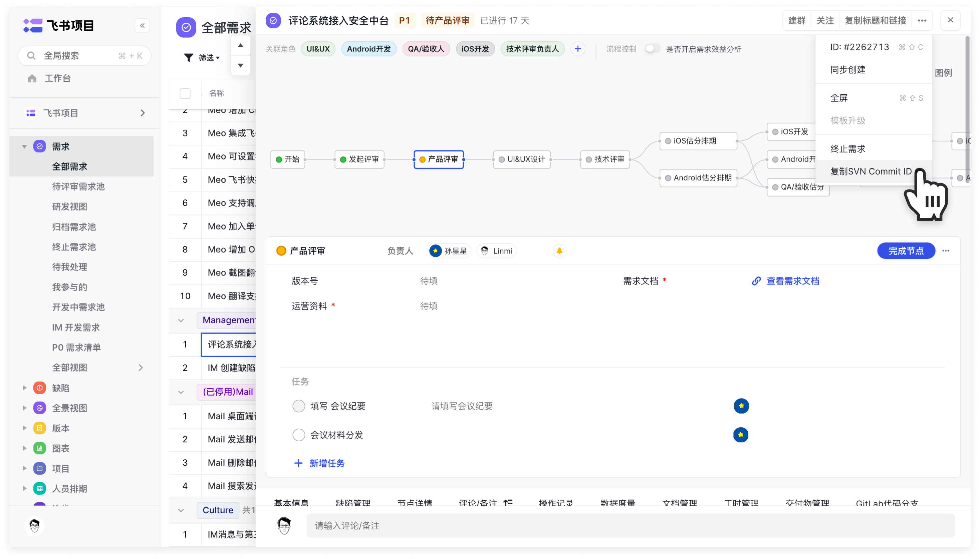This screenshot has height=559, width=980.
Task: Select 终止需求 menu entry
Action: tap(874, 148)
